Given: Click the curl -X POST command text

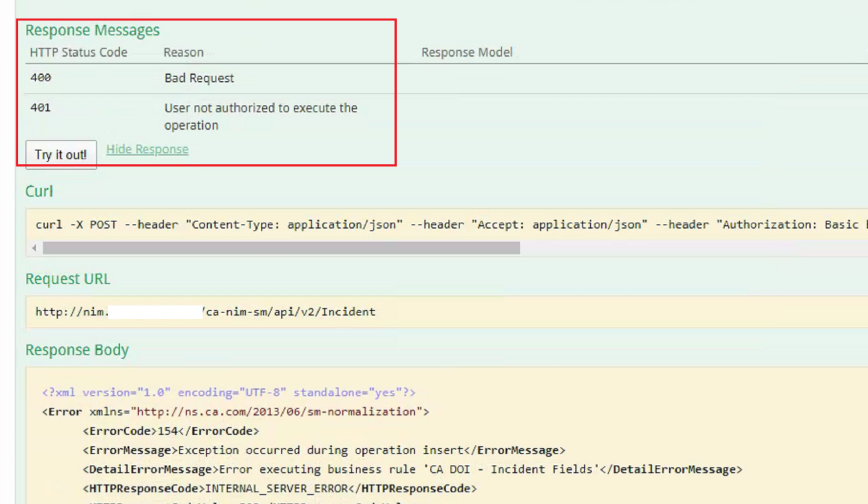Looking at the screenshot, I should [x=451, y=225].
